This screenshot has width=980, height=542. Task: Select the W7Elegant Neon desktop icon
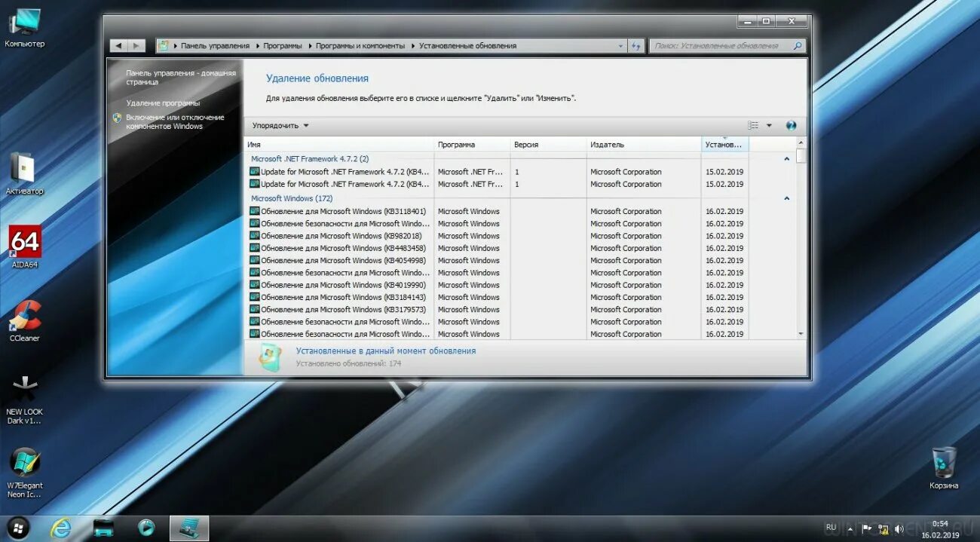[x=25, y=473]
